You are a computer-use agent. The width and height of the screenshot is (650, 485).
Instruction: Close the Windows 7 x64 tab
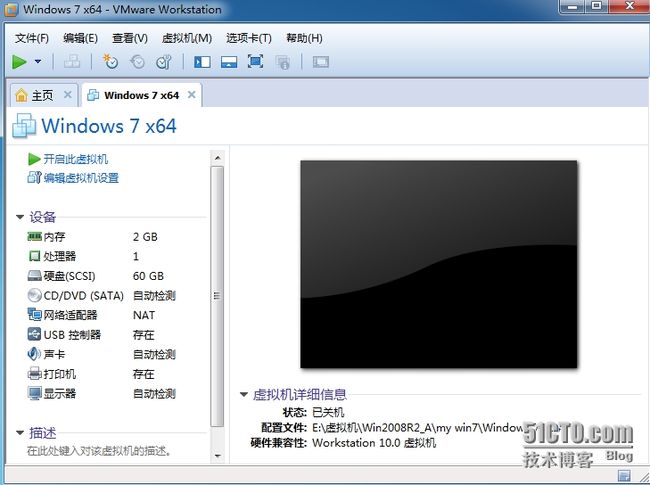click(192, 95)
